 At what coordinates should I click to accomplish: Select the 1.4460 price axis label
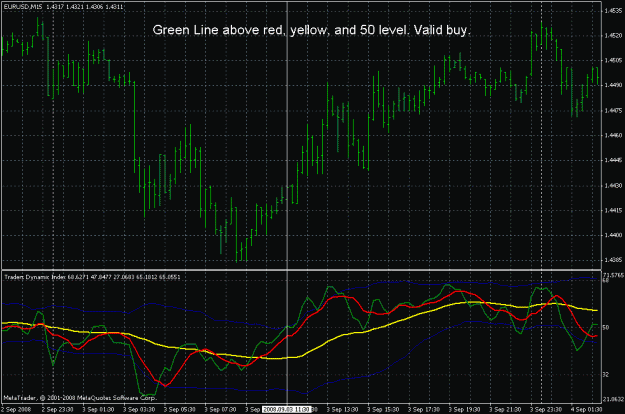point(613,135)
